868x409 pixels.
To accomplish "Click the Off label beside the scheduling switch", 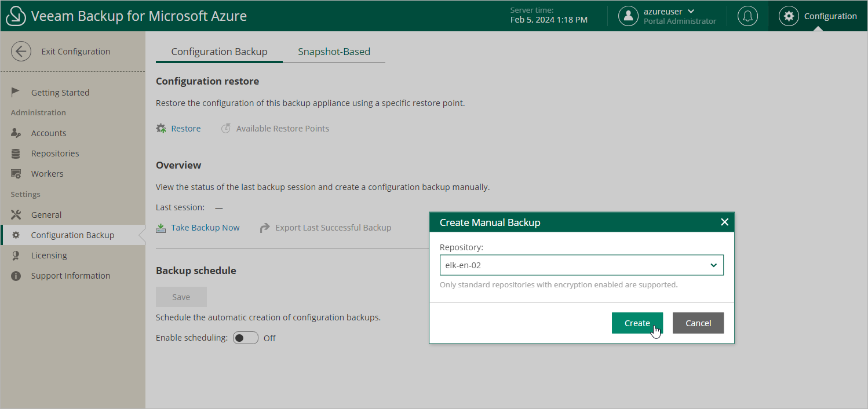I will click(x=269, y=338).
